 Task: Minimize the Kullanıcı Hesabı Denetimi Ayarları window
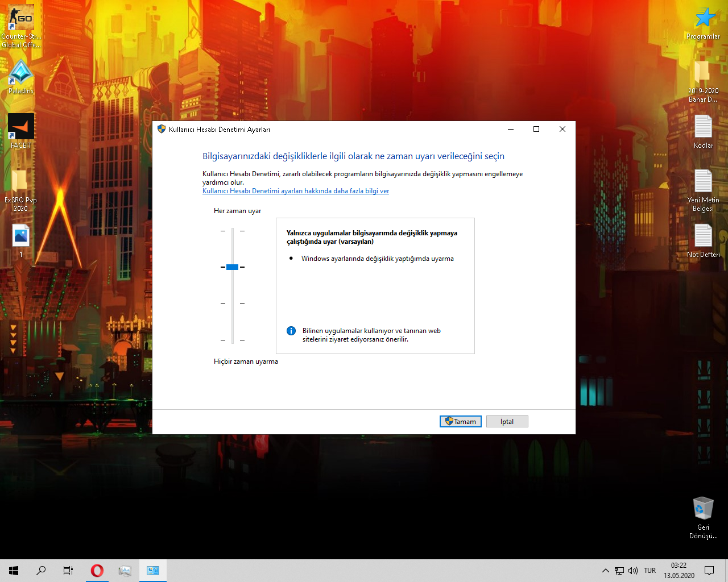tap(511, 130)
